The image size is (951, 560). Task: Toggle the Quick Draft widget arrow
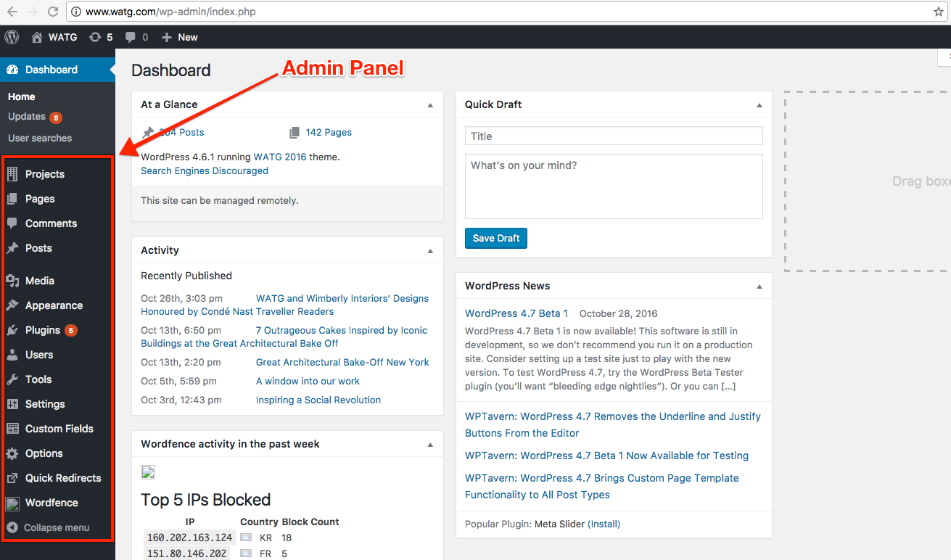(x=759, y=105)
